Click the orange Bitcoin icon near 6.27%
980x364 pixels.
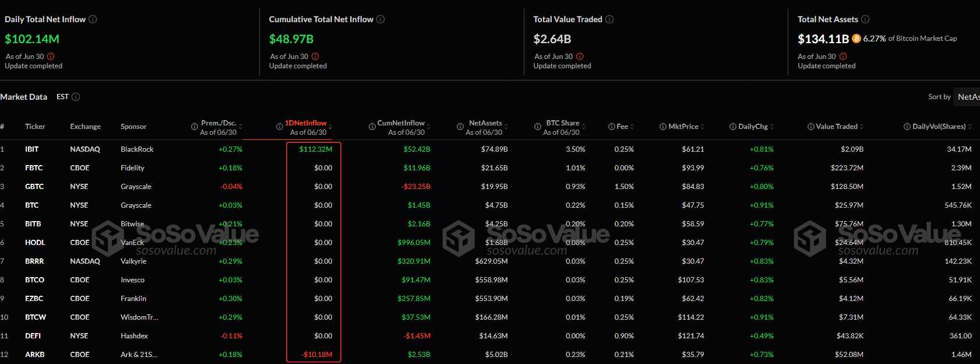[x=856, y=38]
